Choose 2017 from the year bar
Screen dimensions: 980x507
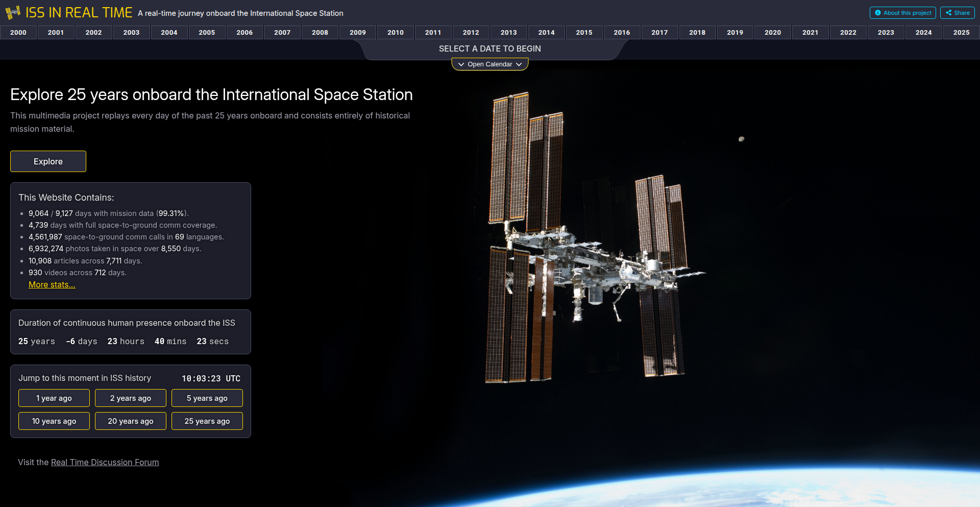click(660, 32)
